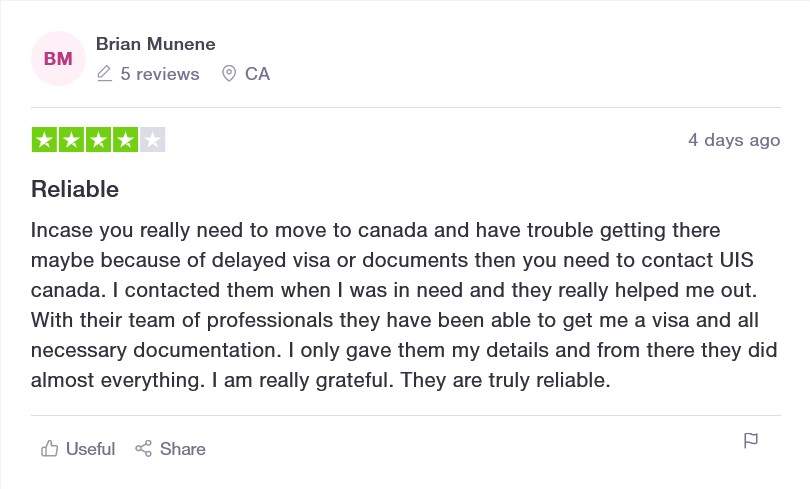
Task: Click the pencil icon beside 5 reviews
Action: tap(104, 74)
